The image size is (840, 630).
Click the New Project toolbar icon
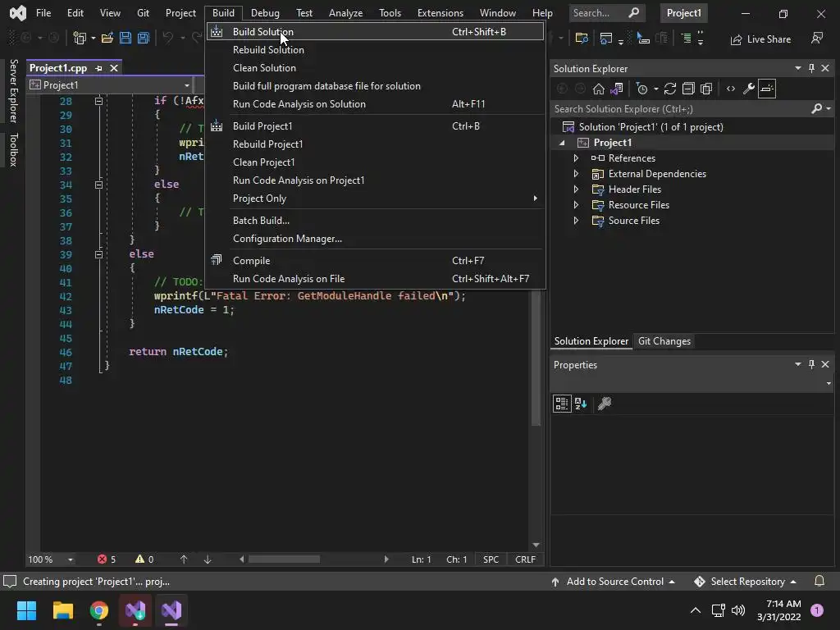point(80,38)
